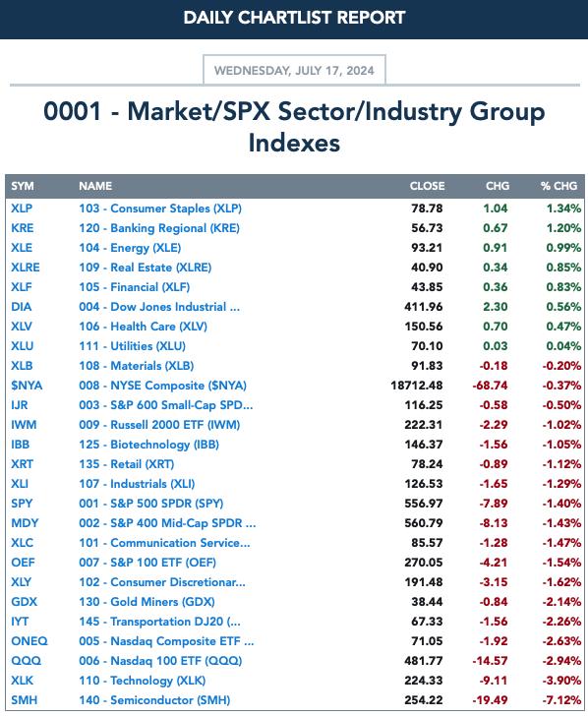Image resolution: width=588 pixels, height=717 pixels.
Task: Open 110 - Technology (XLK) chart
Action: [x=142, y=681]
